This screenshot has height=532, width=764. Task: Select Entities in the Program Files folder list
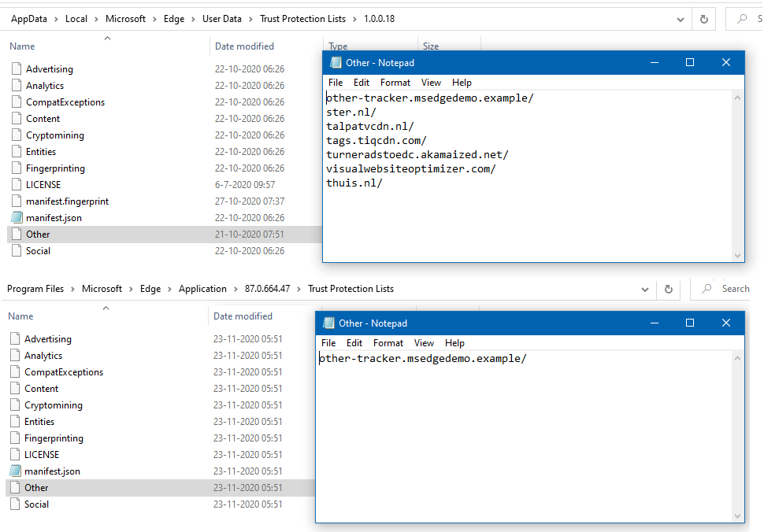pos(39,422)
